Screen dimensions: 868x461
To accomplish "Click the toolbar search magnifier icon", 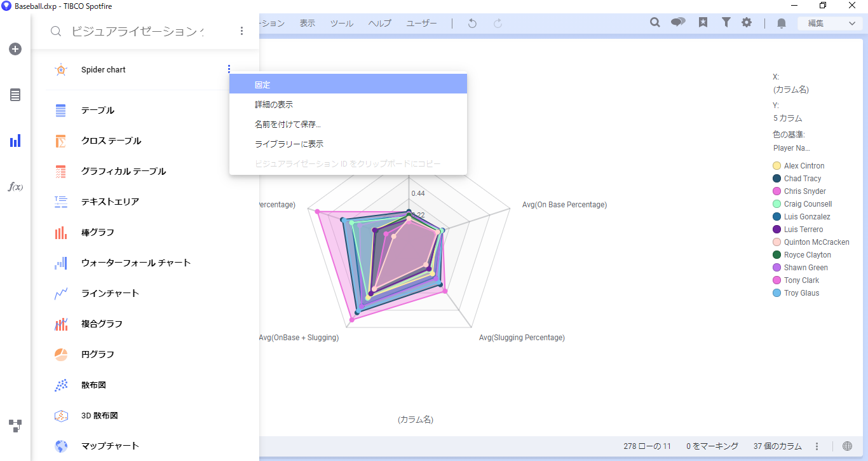I will click(655, 23).
